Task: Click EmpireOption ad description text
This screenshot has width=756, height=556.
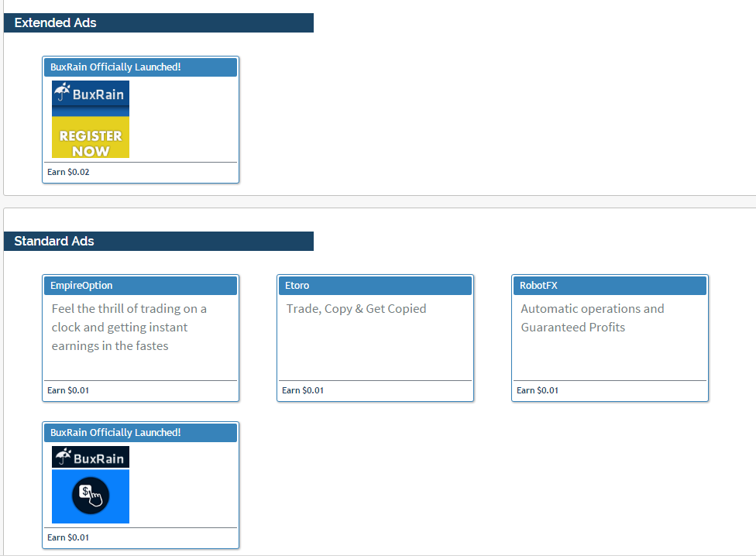Action: point(129,327)
